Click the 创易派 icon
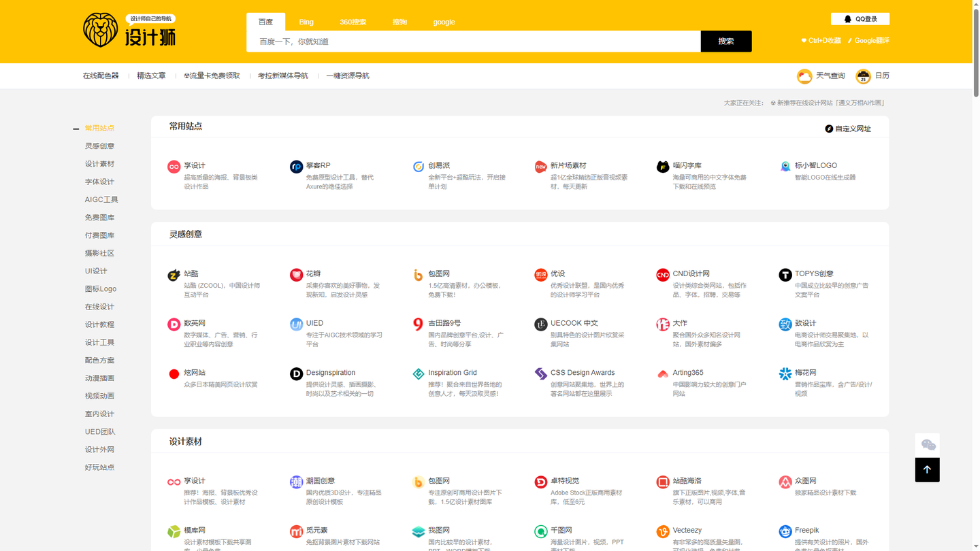This screenshot has width=980, height=551. coord(419,167)
